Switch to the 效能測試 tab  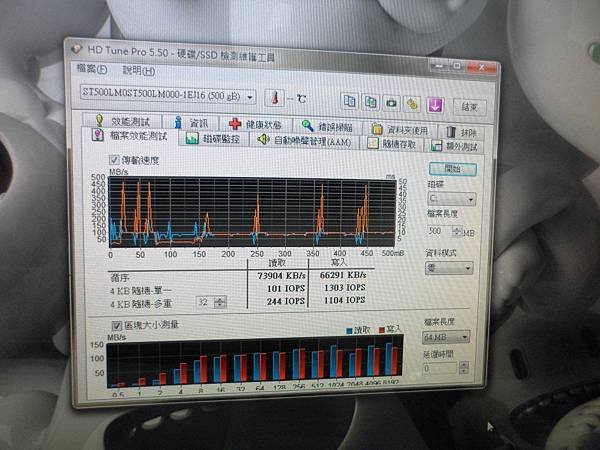pos(122,121)
